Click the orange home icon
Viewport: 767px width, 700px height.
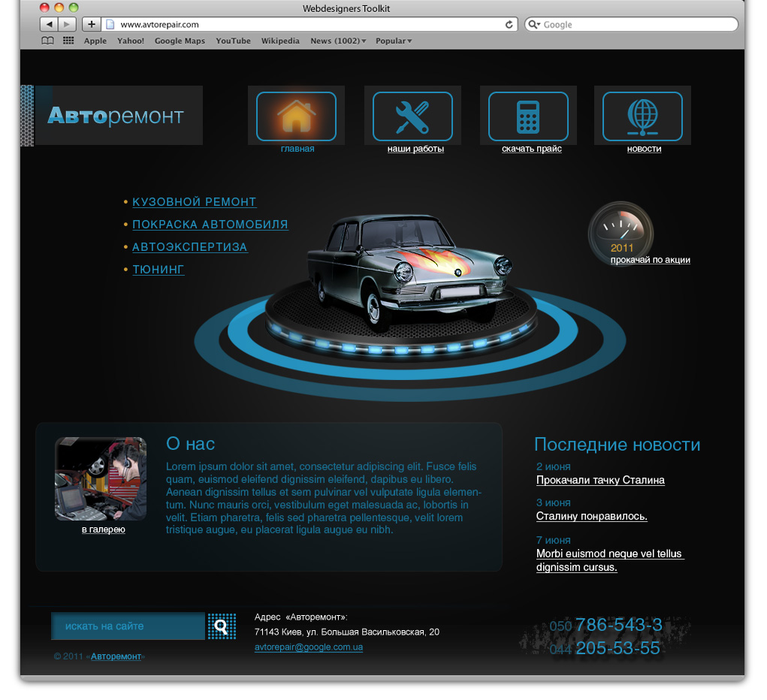coord(296,116)
